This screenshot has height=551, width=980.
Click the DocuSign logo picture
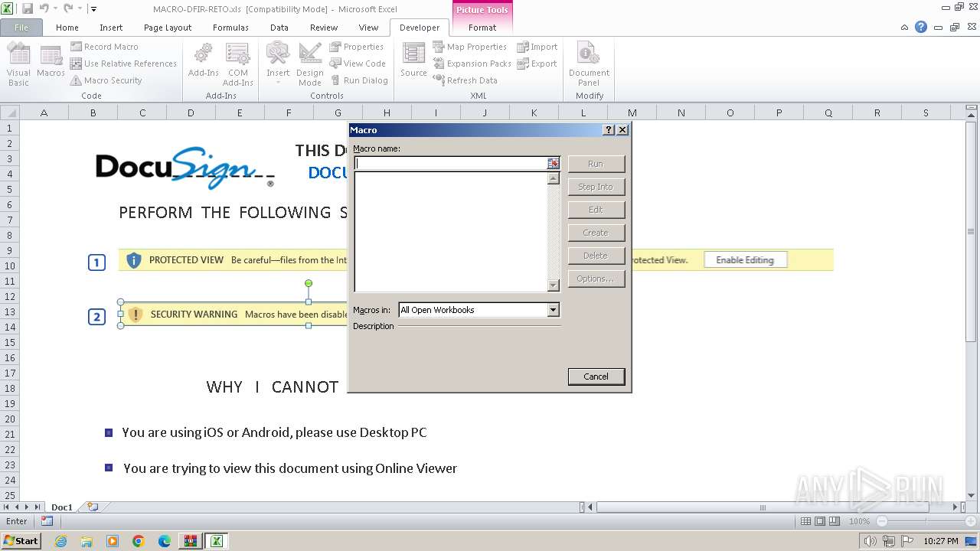tap(185, 168)
